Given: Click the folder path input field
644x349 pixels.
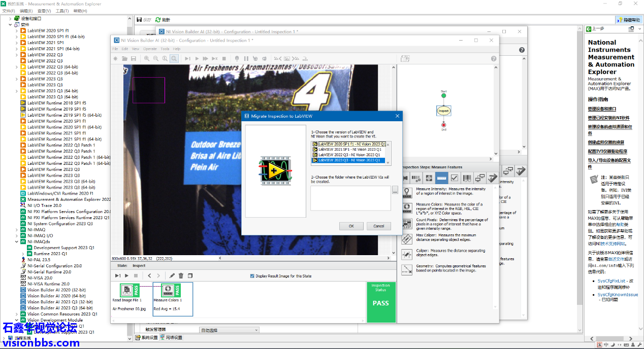Looking at the screenshot, I should point(350,198).
